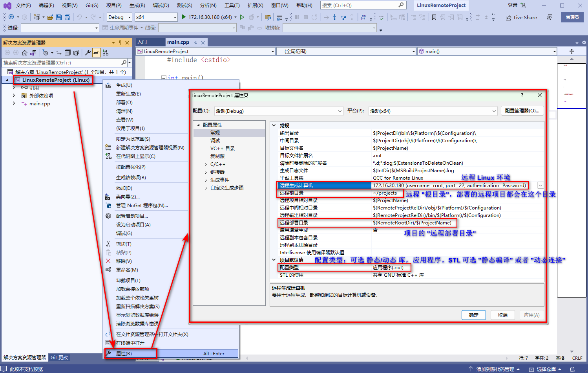Click Collapse All in Solution Explorer
This screenshot has height=373, width=588.
point(68,53)
